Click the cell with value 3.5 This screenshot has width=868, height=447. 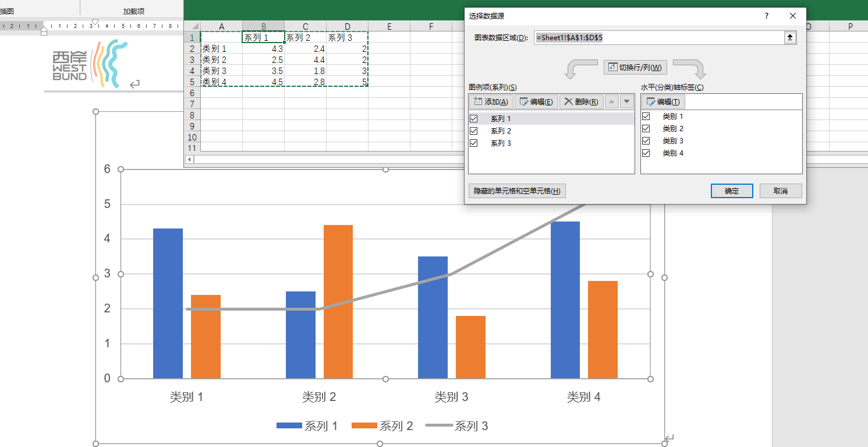pyautogui.click(x=263, y=71)
